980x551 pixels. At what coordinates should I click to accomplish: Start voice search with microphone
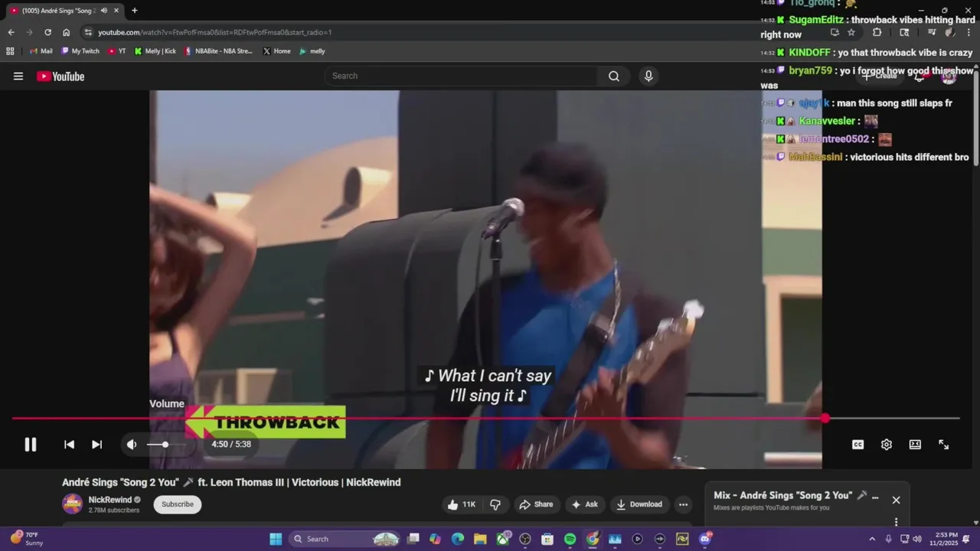(x=648, y=76)
